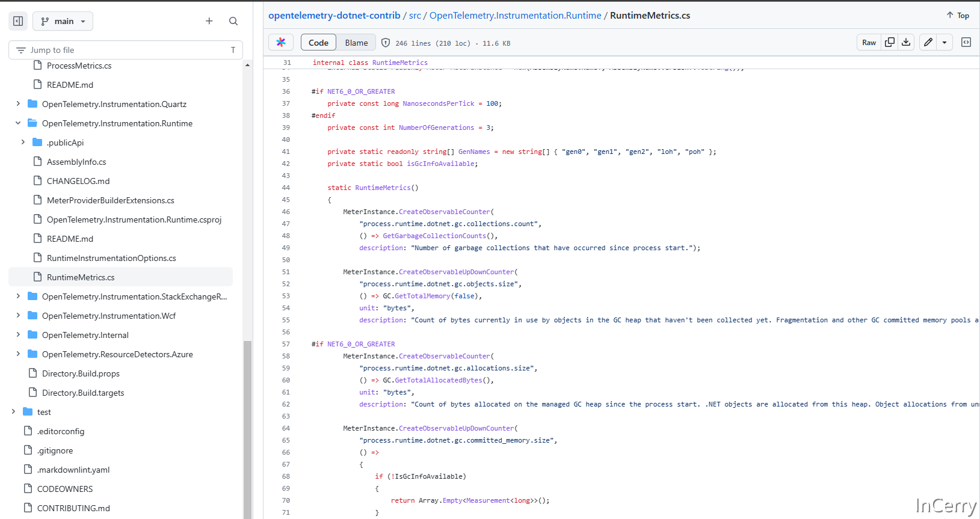This screenshot has height=519, width=980.
Task: Collapse the OpenTelemetry.Instrumentation.Runtime folder
Action: coord(18,123)
